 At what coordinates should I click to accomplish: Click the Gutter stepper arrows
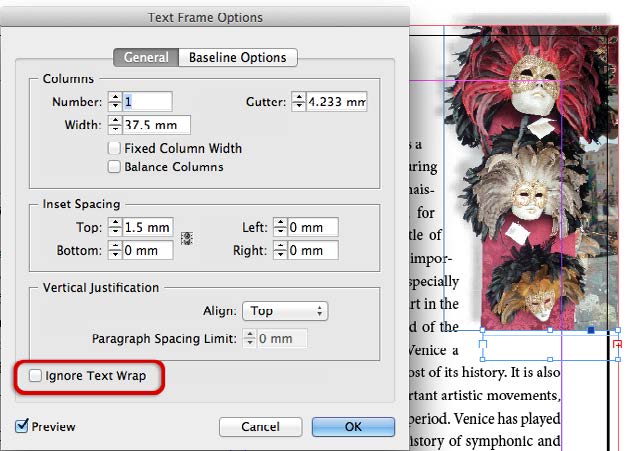(x=299, y=101)
